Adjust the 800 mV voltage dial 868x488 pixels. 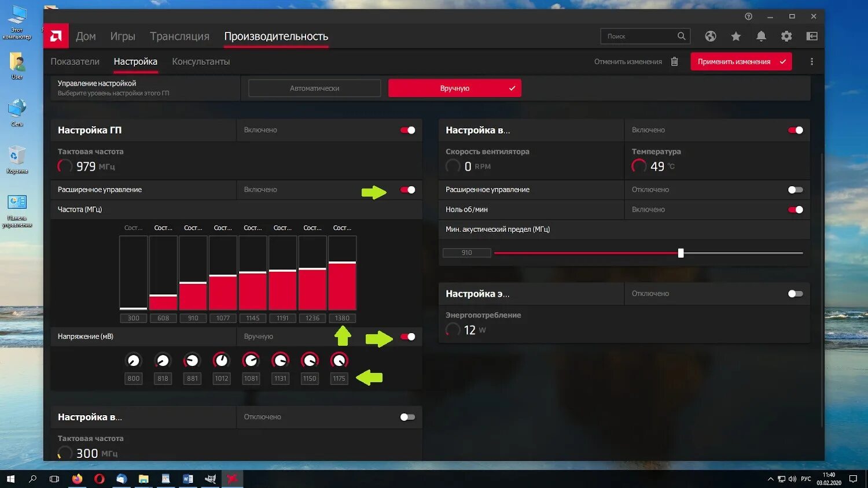(x=133, y=360)
